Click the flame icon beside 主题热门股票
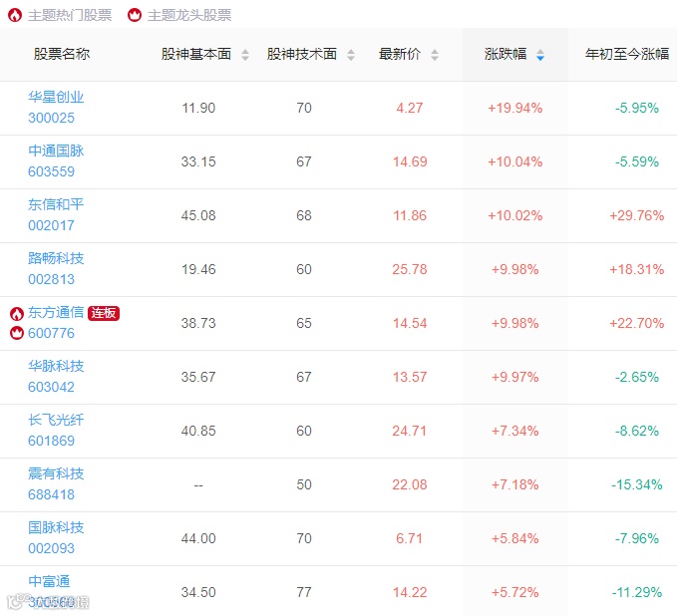Viewport: 677px width, 616px height. pyautogui.click(x=15, y=16)
